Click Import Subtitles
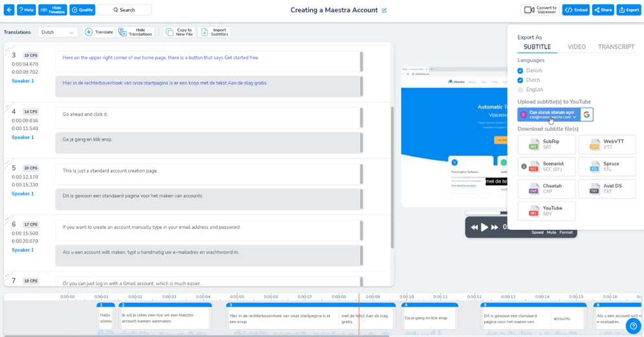Viewport: 644px width, 337px height. tap(214, 32)
